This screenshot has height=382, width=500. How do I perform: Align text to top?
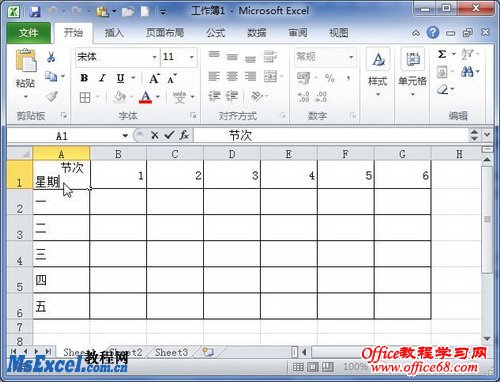tap(214, 55)
